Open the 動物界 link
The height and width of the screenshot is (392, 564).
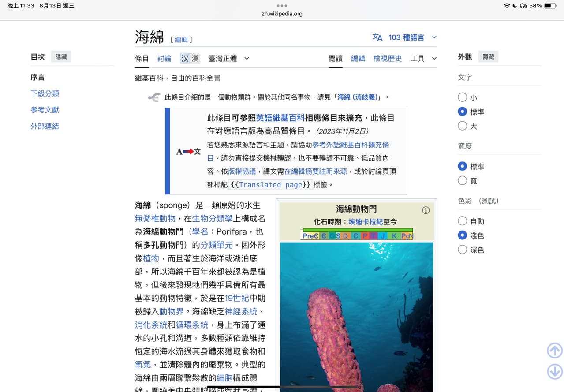point(171,311)
